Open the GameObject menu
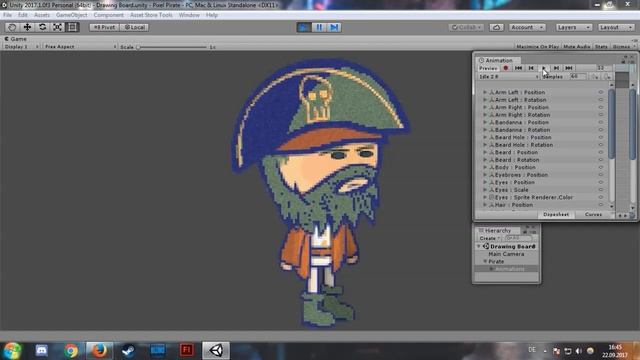This screenshot has width=640, height=360. pos(71,15)
